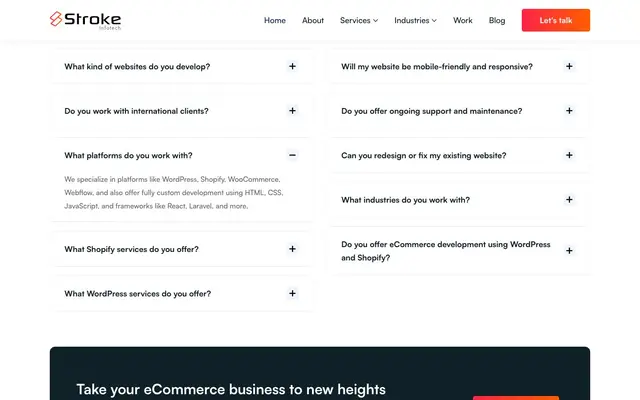The width and height of the screenshot is (640, 400).
Task: Expand 'What industries do you work with?' plus icon
Action: pos(569,200)
